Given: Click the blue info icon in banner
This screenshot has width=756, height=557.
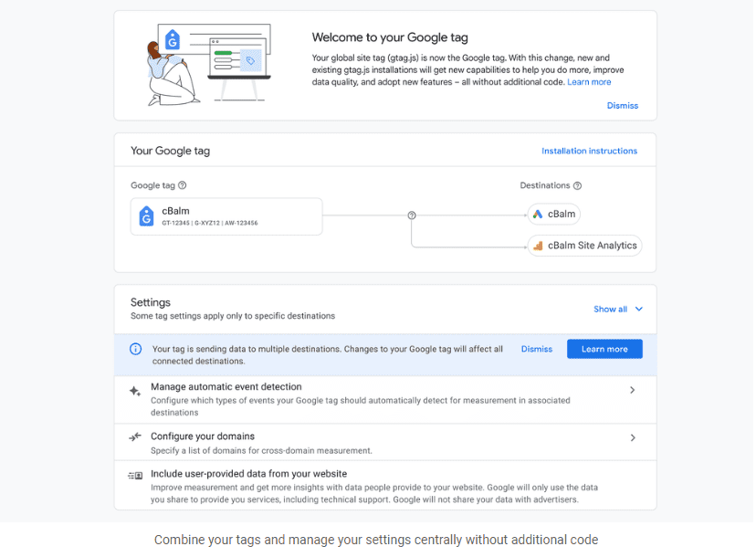Looking at the screenshot, I should 135,349.
